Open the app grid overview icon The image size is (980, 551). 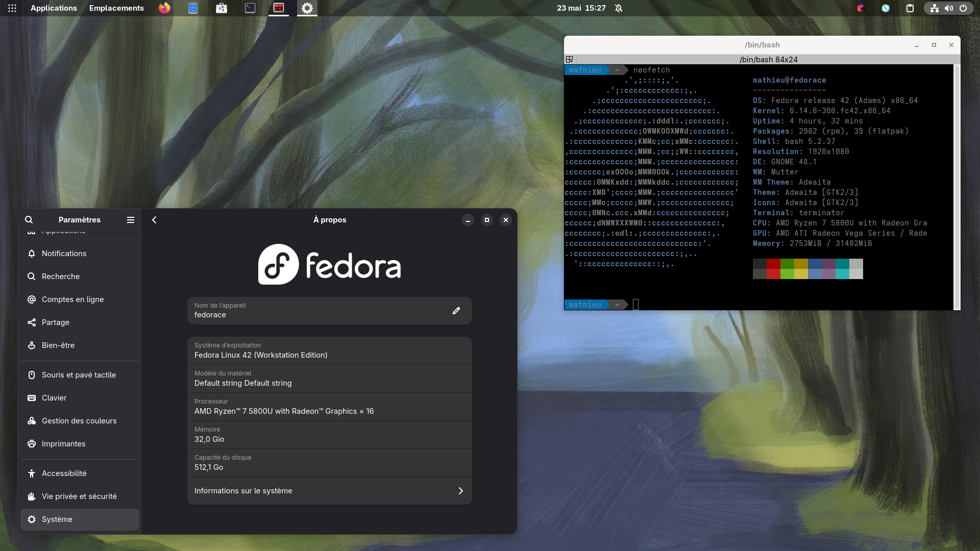(12, 8)
